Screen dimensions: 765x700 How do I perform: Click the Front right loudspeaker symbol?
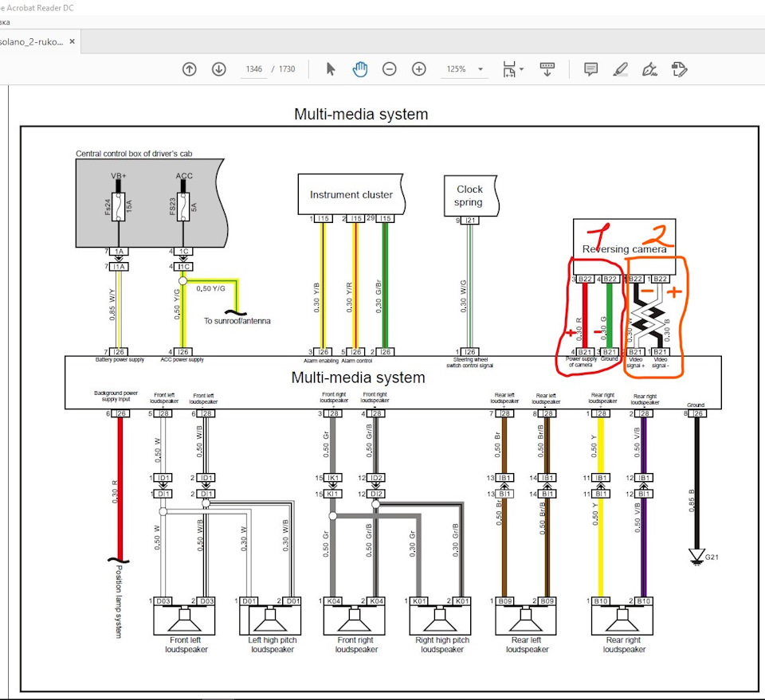coord(354,620)
